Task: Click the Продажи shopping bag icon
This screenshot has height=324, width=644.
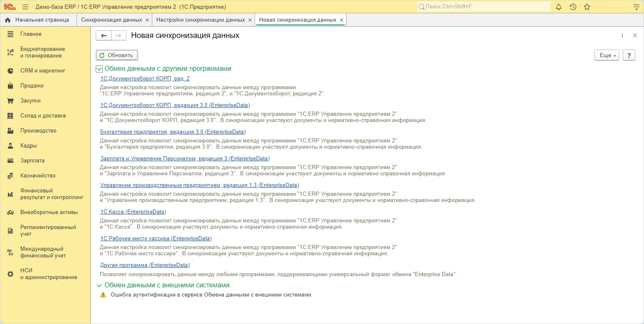Action: pos(11,86)
